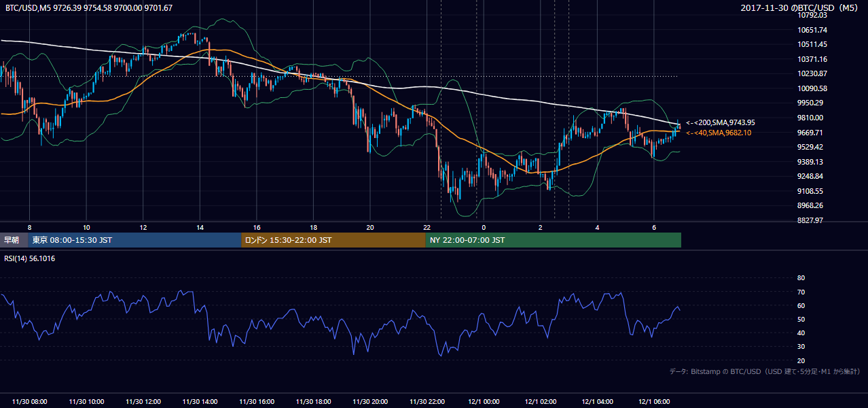Select the RSI 30 level label
868x408 pixels.
tap(801, 347)
